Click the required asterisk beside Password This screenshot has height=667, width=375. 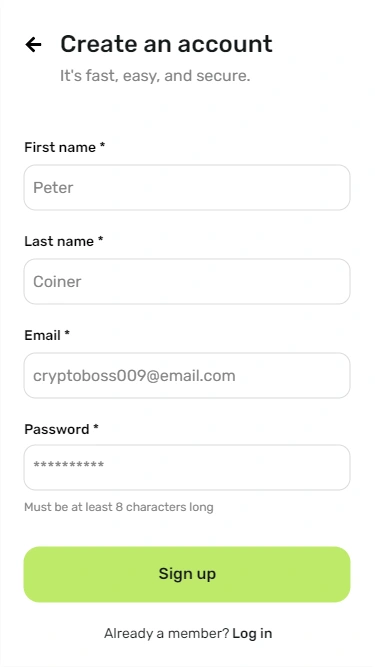click(x=96, y=427)
